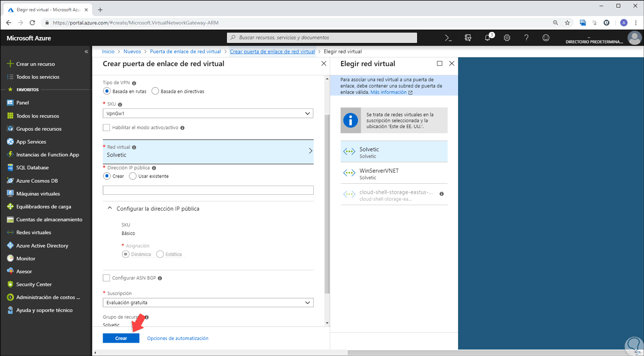The height and width of the screenshot is (356, 644).
Task: Open Red virtual Solvetic selector
Action: [208, 152]
